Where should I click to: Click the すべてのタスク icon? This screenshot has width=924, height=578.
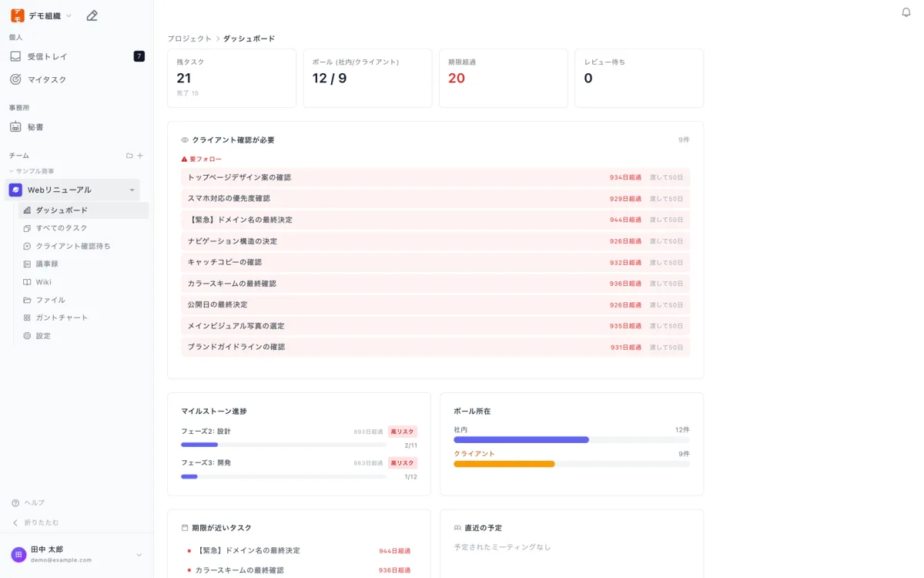coord(27,228)
